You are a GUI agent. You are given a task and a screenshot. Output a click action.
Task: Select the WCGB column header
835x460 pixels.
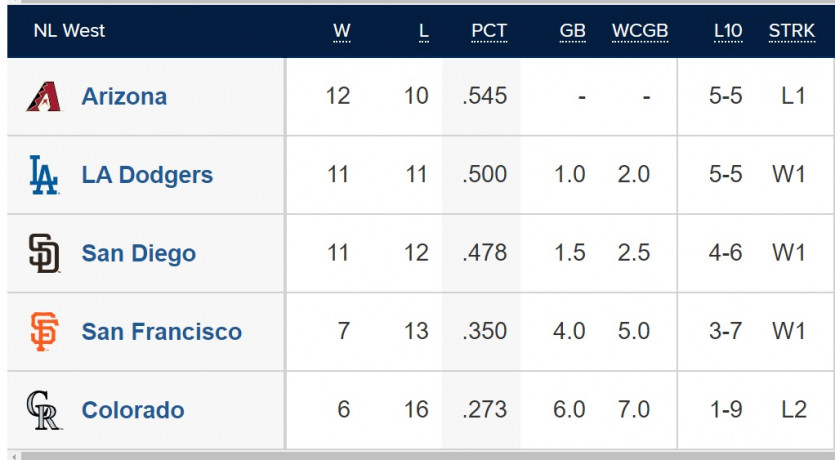pos(640,31)
